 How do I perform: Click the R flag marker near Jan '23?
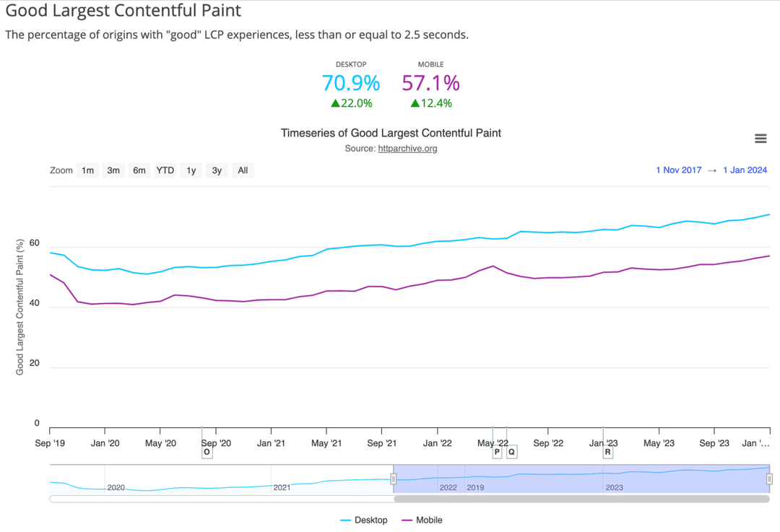tap(607, 452)
